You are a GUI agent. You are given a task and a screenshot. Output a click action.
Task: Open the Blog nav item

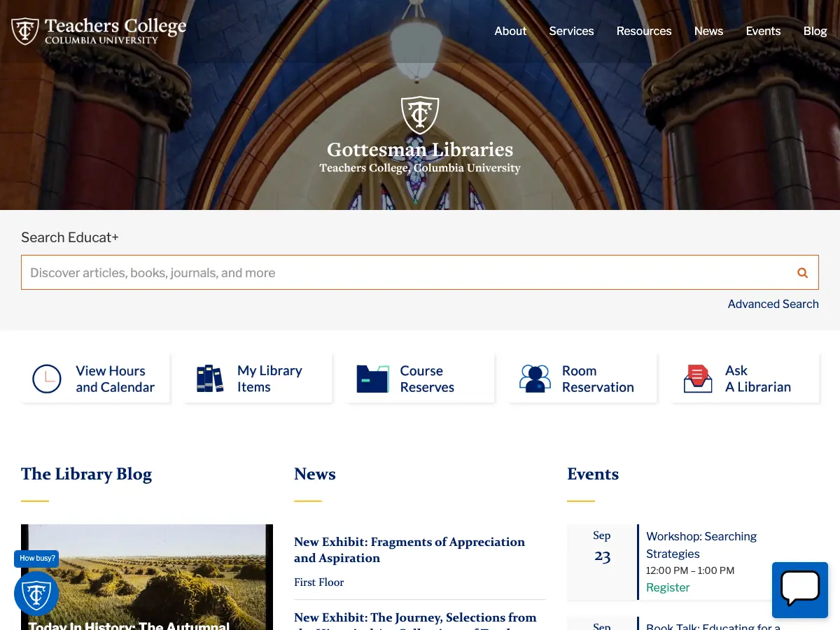pyautogui.click(x=815, y=31)
